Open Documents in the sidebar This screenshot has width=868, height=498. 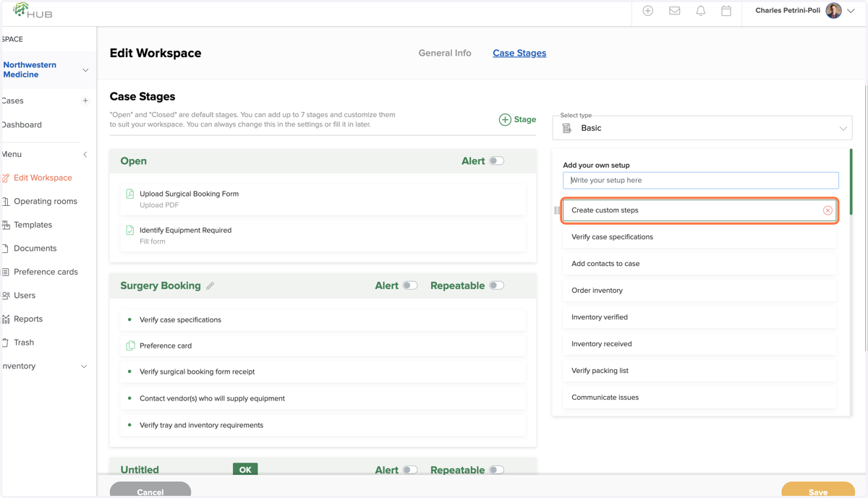(35, 249)
